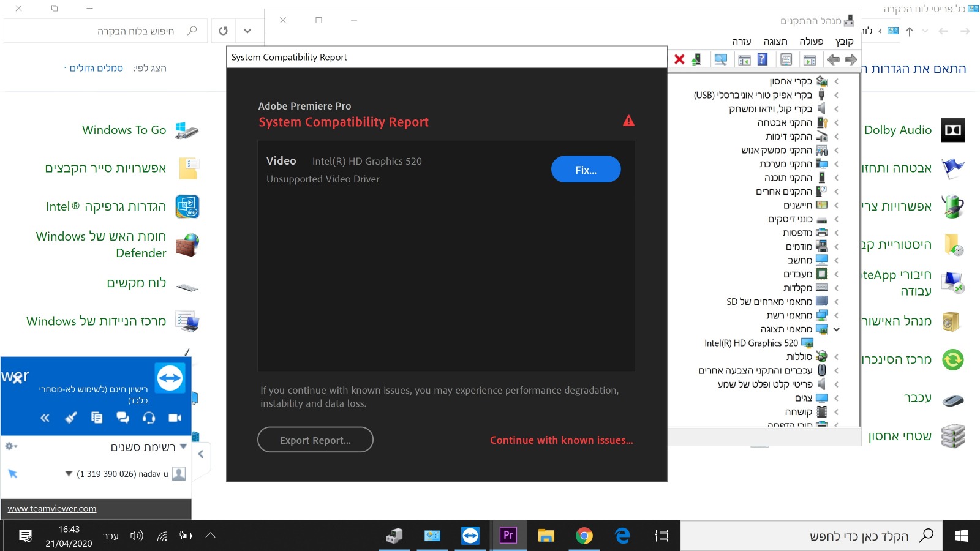
Task: Expand the 'מעבדים' processors node
Action: pos(837,274)
